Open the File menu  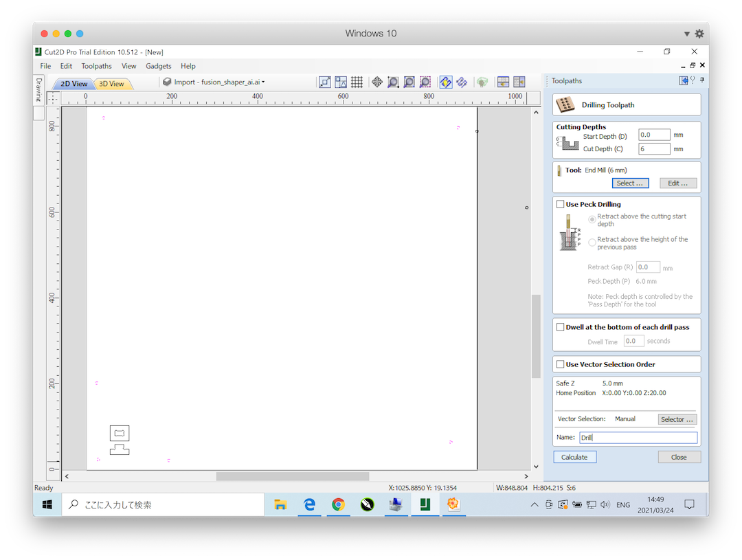(x=45, y=66)
